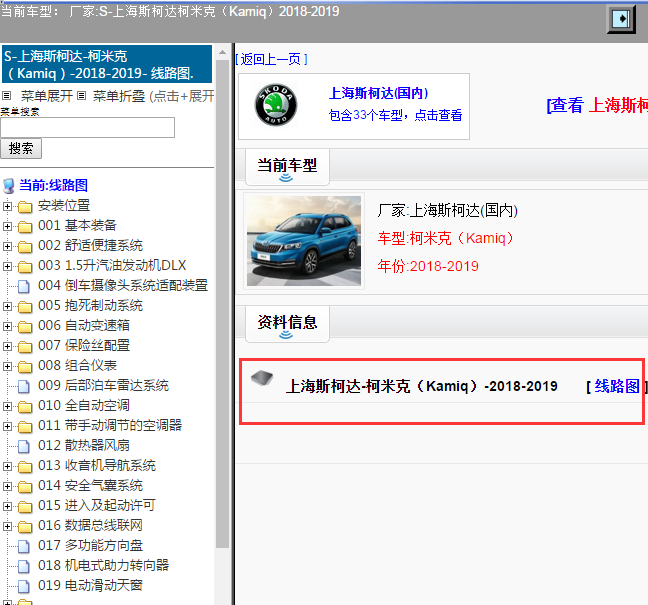Screen dimensions: 648x605
Task: Open 009 后部泊车雷达系统 entry
Action: (103, 386)
